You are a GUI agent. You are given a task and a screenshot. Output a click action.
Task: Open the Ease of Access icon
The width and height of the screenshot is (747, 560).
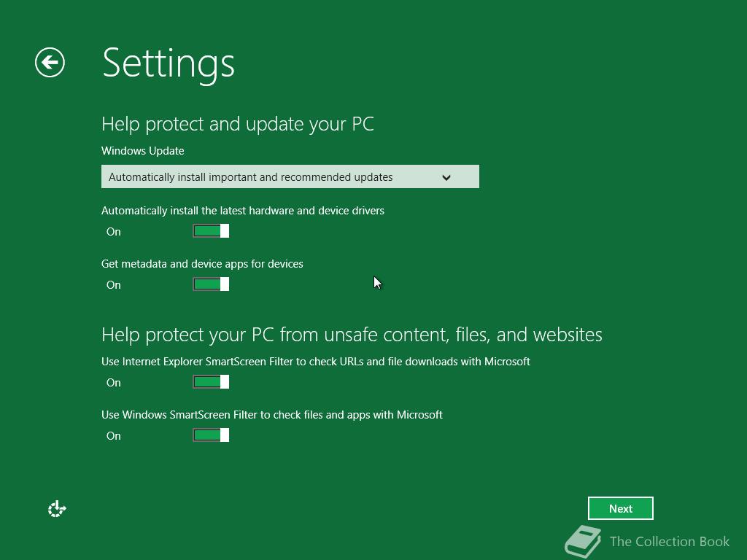[x=57, y=508]
